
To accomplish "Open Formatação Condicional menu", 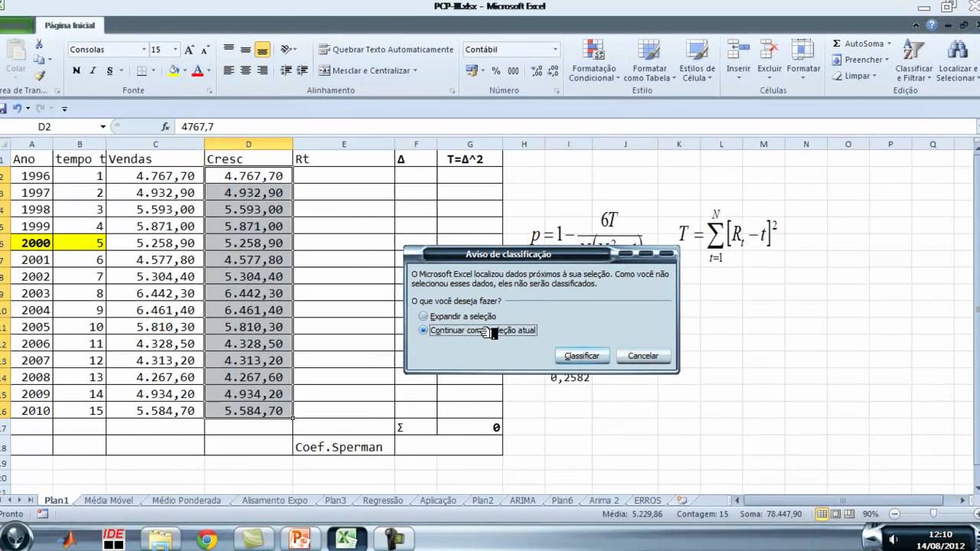I will click(x=593, y=61).
